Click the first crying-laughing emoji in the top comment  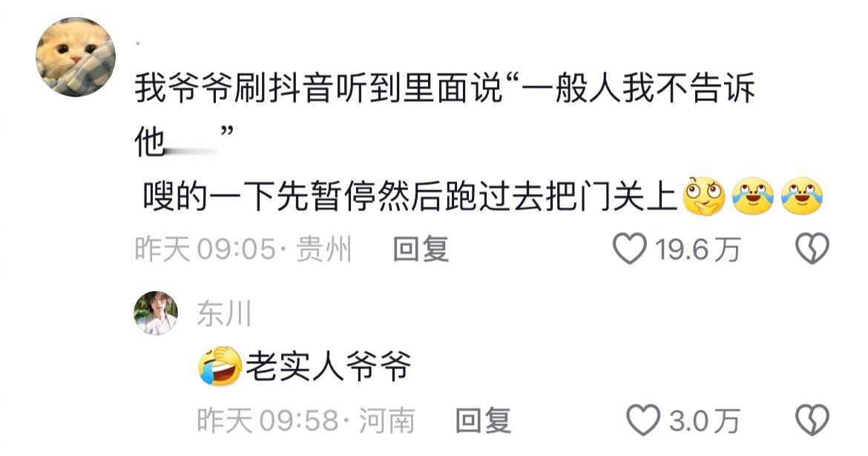753,196
